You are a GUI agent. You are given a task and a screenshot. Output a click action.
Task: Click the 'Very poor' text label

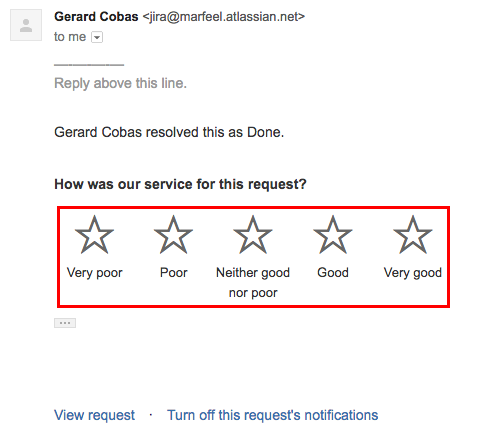[95, 273]
